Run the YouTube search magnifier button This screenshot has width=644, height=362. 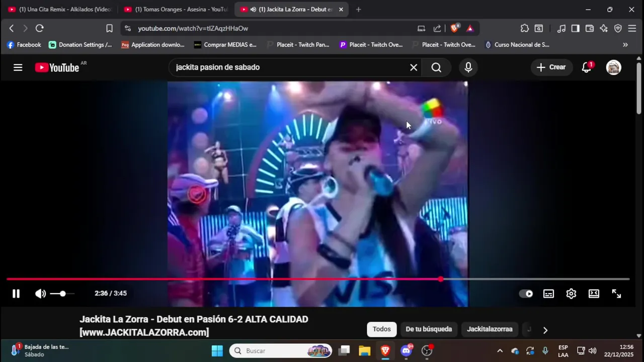(x=436, y=67)
